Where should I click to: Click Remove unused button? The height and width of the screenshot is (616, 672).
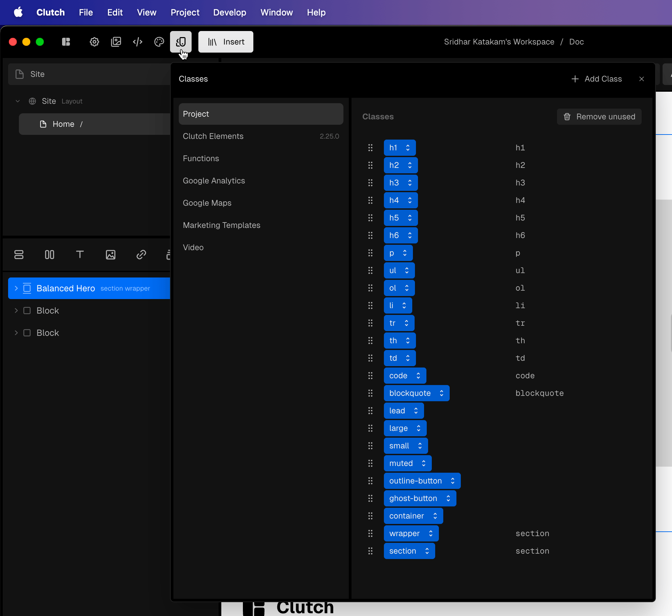tap(599, 117)
